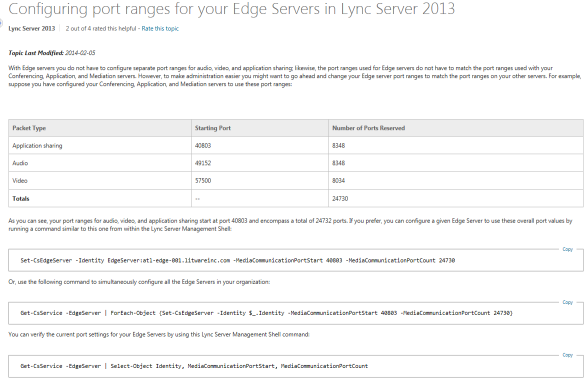Click sentence 'You can verify the current port settings'

[x=159, y=334]
